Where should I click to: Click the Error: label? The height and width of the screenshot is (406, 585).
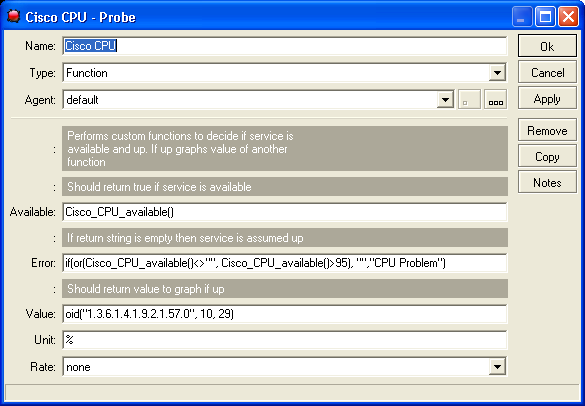click(43, 263)
